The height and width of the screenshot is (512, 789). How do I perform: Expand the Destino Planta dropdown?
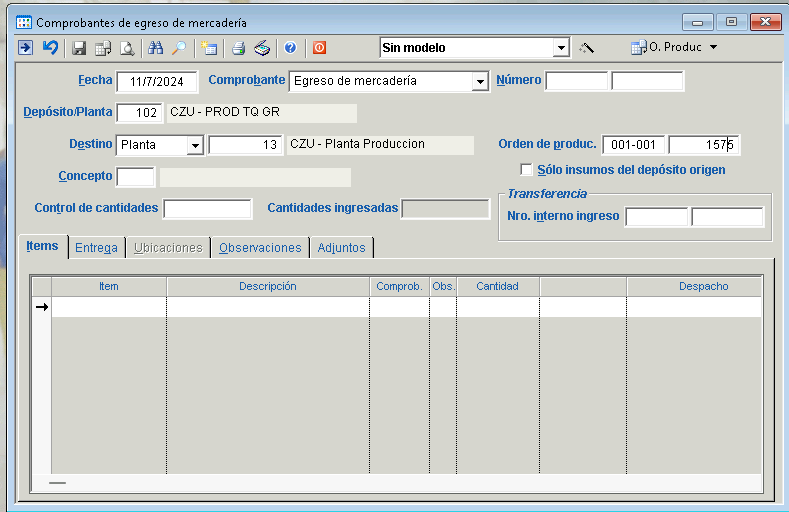(x=195, y=145)
